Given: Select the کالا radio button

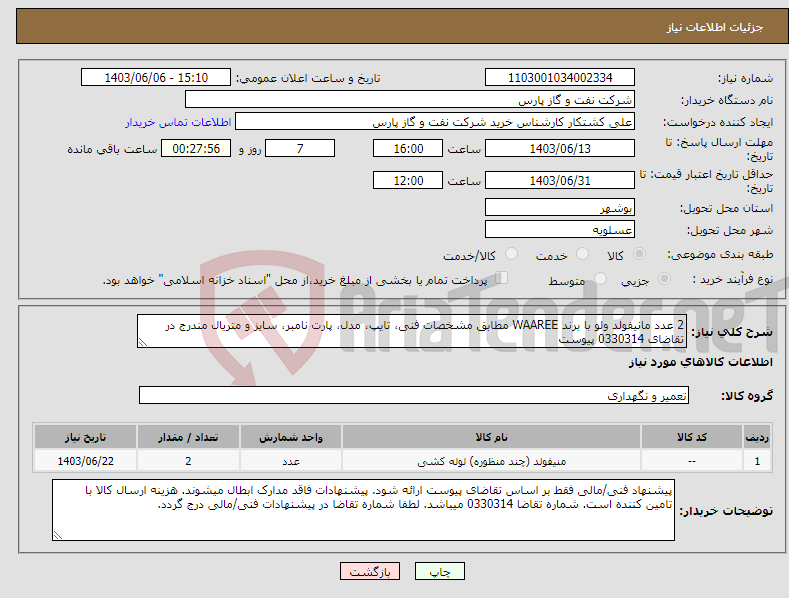Looking at the screenshot, I should 639,254.
